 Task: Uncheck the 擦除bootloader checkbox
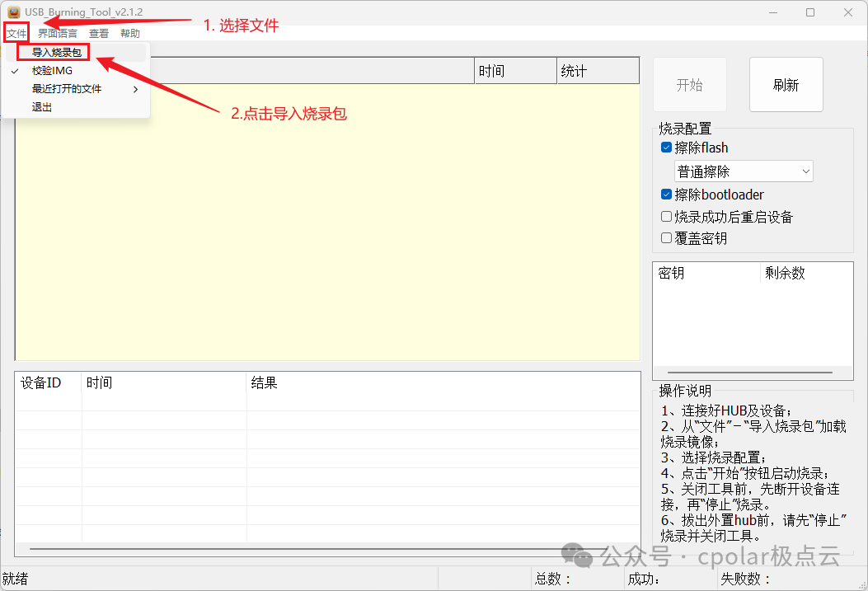(x=667, y=195)
